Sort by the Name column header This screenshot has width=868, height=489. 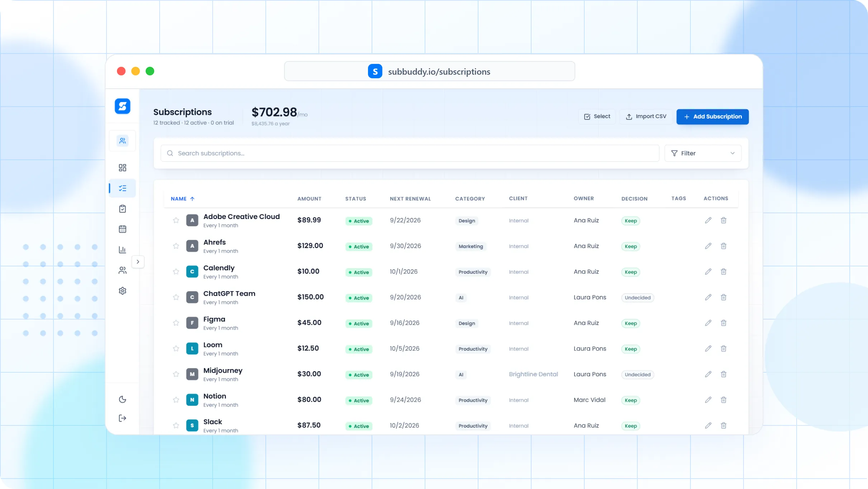click(183, 199)
